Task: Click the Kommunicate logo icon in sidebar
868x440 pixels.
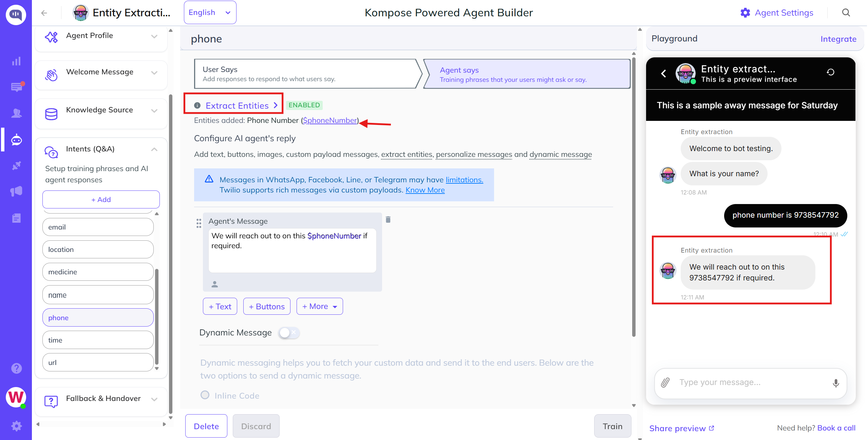Action: pos(16,15)
